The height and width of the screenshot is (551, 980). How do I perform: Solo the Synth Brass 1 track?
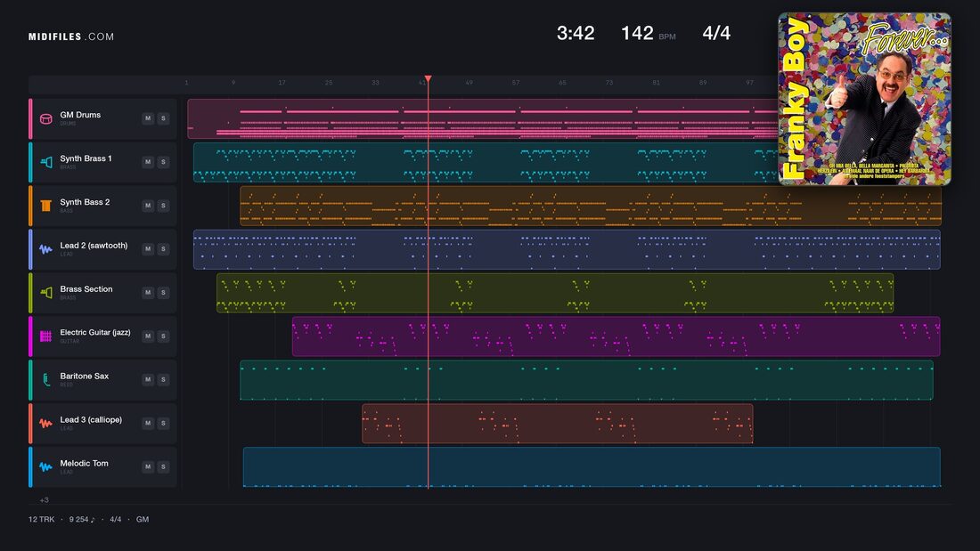click(x=163, y=162)
